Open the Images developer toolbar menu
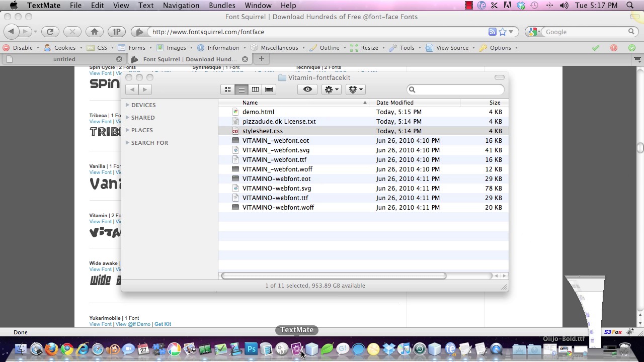Viewport: 644px width, 362px height. point(175,48)
